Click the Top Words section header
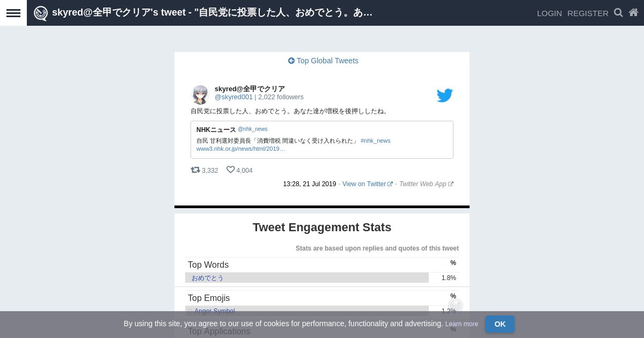The image size is (644, 338). pos(208,265)
